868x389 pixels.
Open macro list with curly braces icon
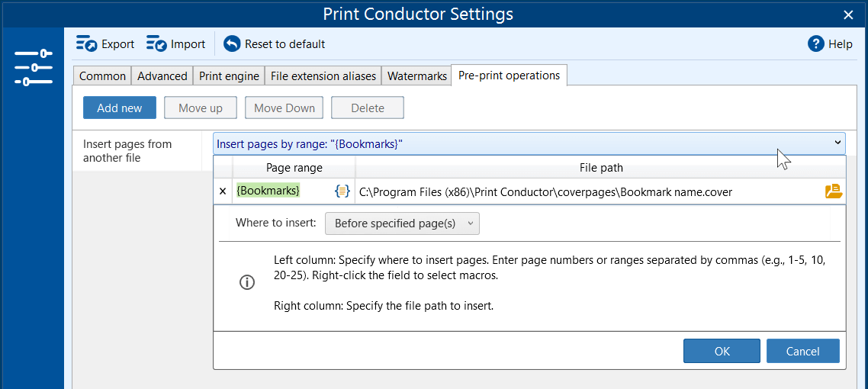342,191
